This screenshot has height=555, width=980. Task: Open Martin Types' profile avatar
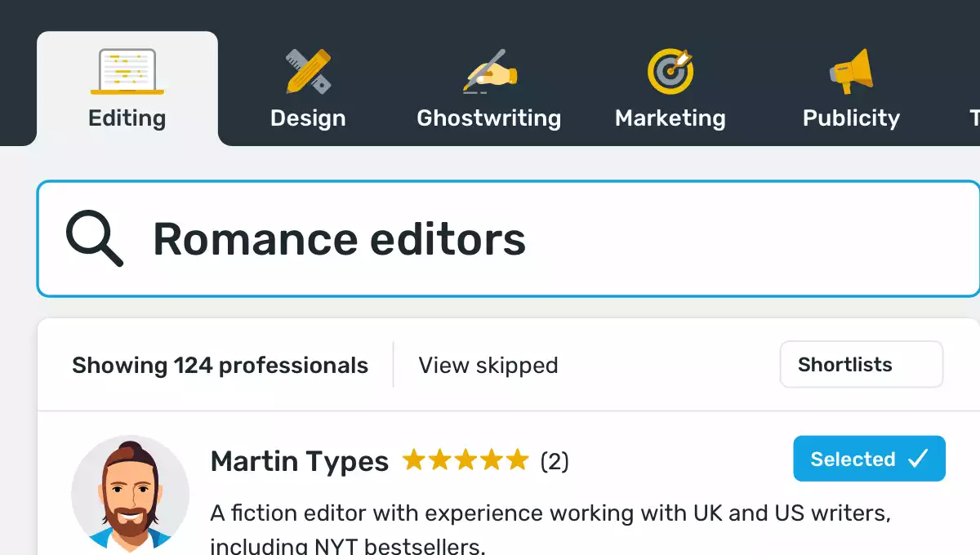[131, 494]
